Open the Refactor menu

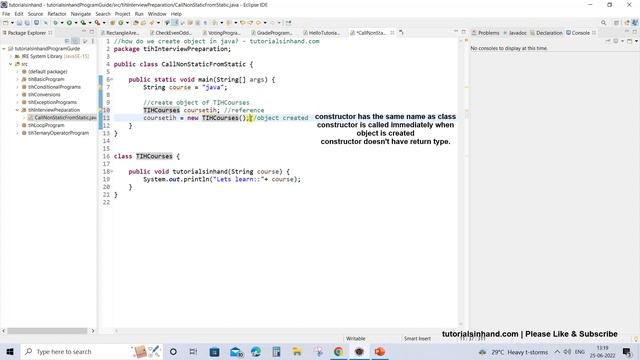[57, 14]
